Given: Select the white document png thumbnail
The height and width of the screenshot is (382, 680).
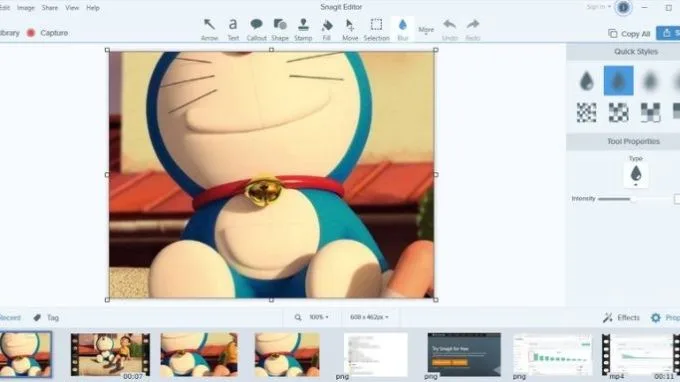Looking at the screenshot, I should 376,355.
